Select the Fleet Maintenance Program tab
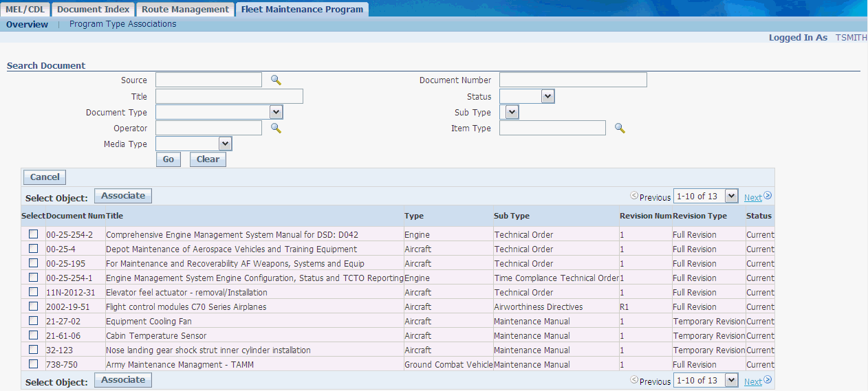The image size is (868, 391). (302, 10)
